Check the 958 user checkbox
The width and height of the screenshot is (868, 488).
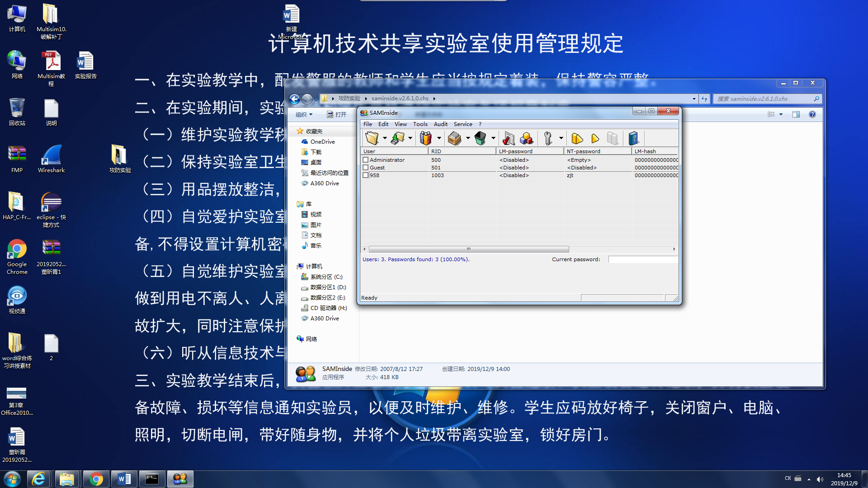pos(365,175)
